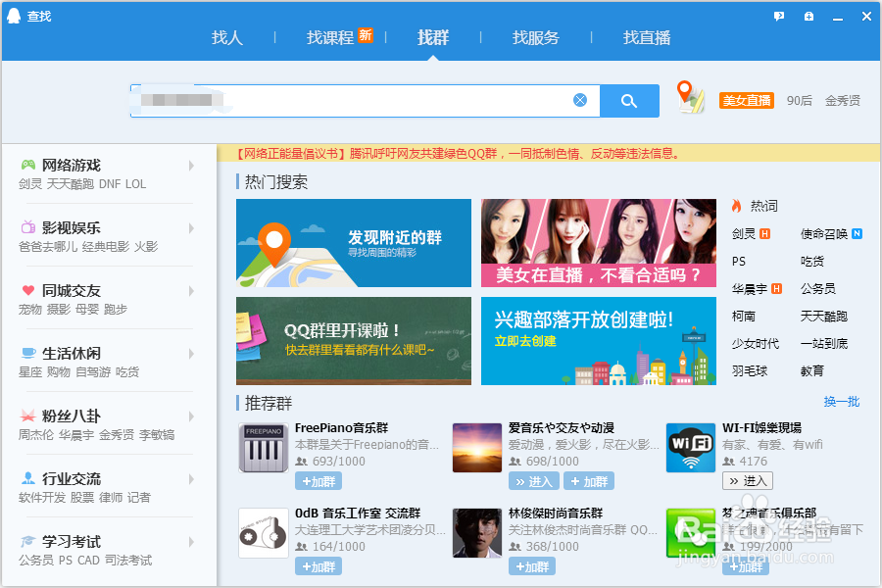Viewport: 882px width, 588px height.
Task: Join 林俊傑时尚音乐群 with +加群
Action: (532, 566)
